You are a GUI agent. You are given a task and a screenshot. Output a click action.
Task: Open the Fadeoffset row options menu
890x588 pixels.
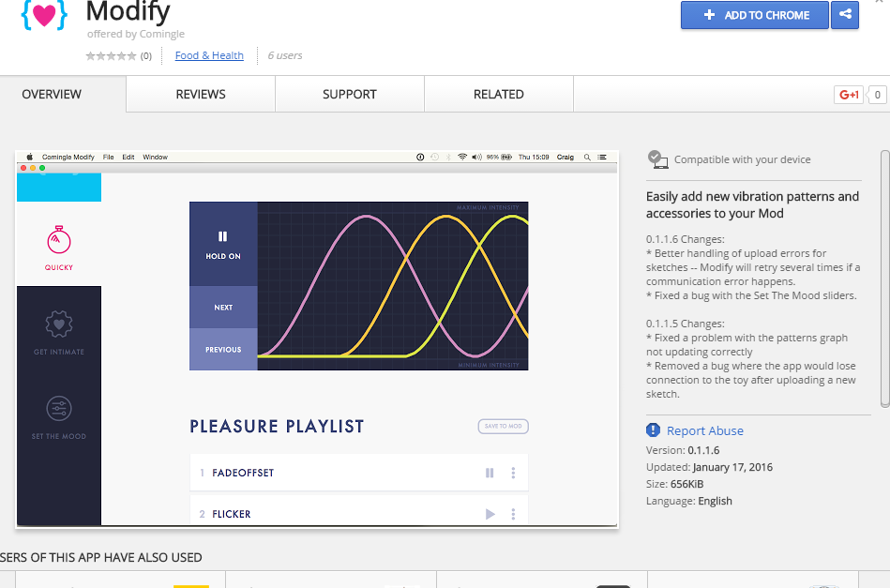pos(513,473)
